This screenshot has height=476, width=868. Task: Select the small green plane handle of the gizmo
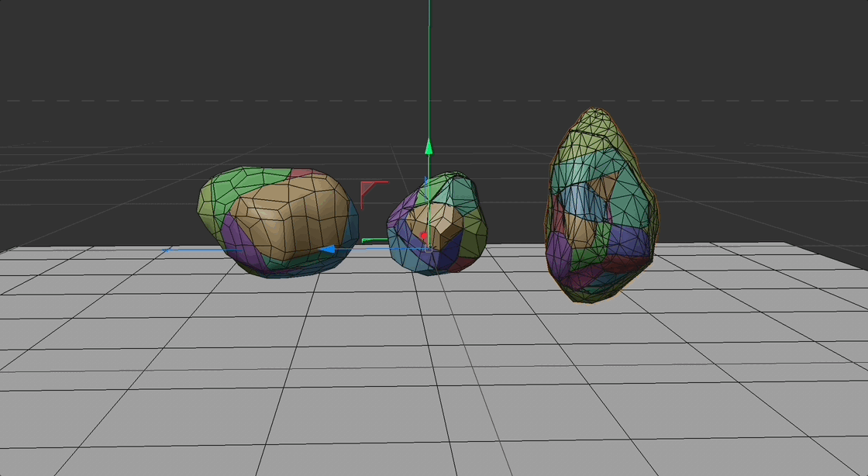[374, 240]
